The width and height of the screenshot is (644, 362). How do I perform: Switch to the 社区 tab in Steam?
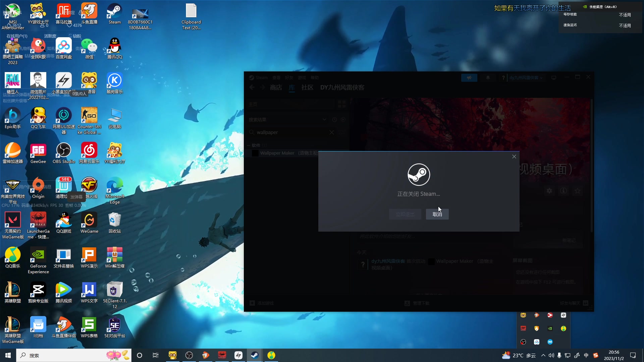[x=307, y=87]
